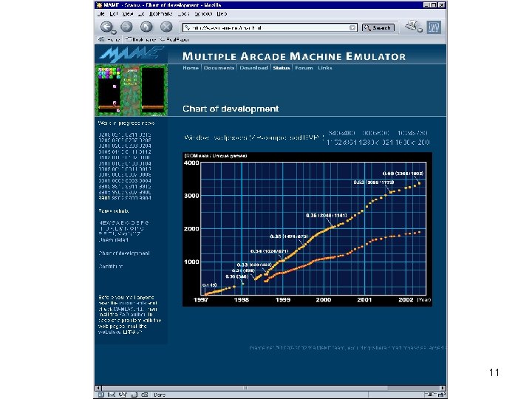
Task: Click the horizontal scrollbar right arrow
Action: (443, 388)
